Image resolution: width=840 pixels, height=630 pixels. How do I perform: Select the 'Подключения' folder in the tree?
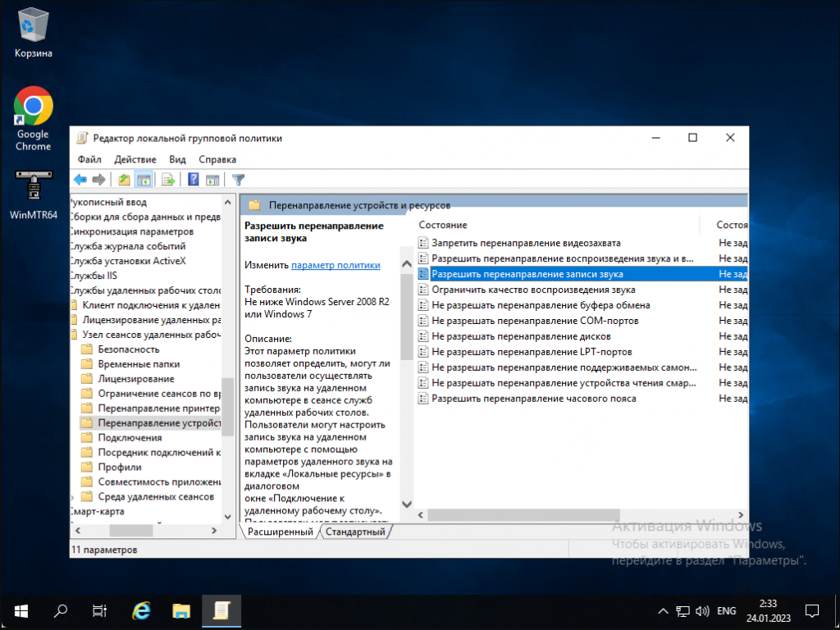pyautogui.click(x=130, y=438)
